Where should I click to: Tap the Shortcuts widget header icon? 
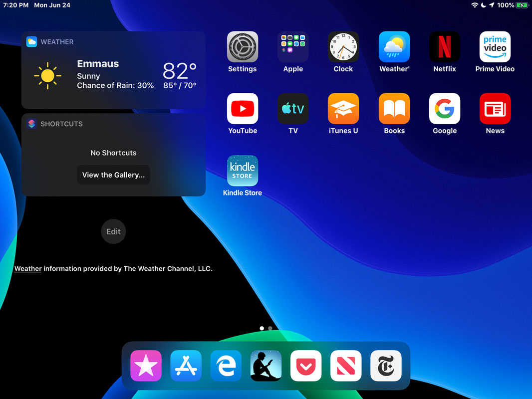(31, 124)
